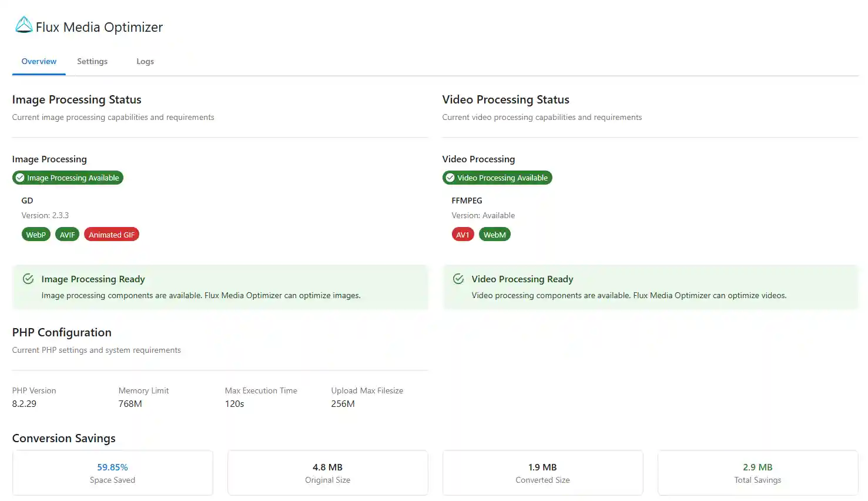
Task: Click the Version: Available text
Action: tap(484, 215)
